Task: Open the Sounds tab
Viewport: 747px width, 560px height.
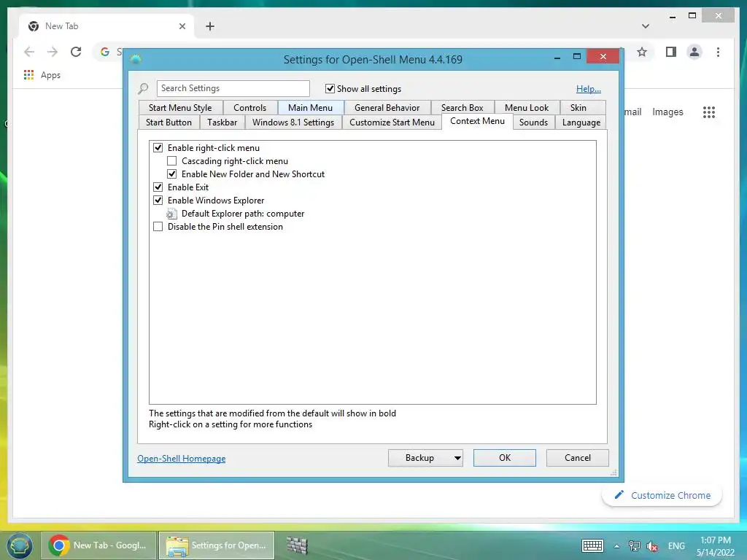Action: pyautogui.click(x=533, y=122)
